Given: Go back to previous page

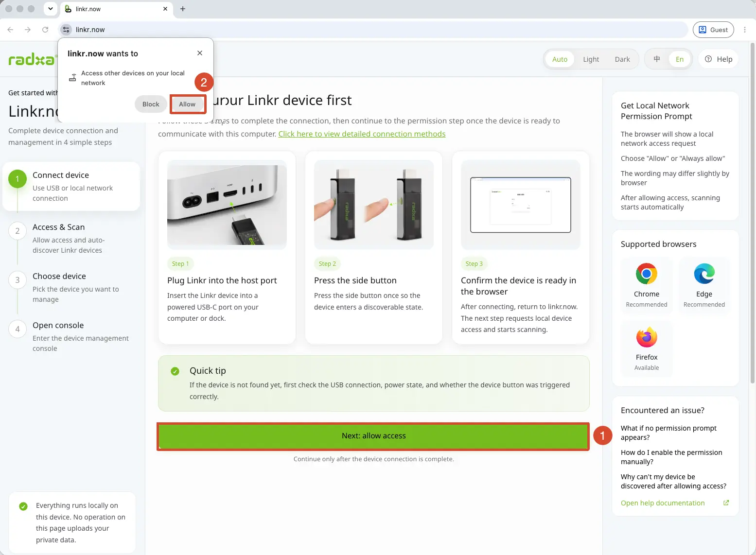Looking at the screenshot, I should point(10,30).
